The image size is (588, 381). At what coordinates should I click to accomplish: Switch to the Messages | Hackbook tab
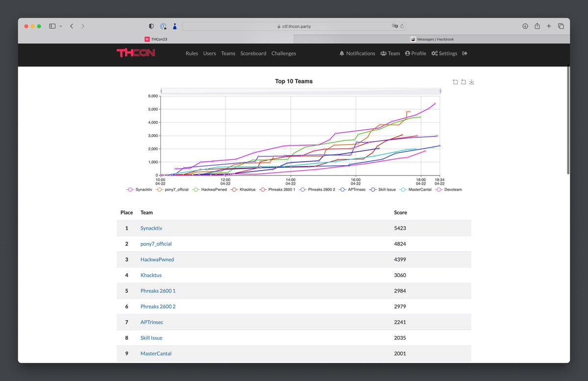point(432,39)
